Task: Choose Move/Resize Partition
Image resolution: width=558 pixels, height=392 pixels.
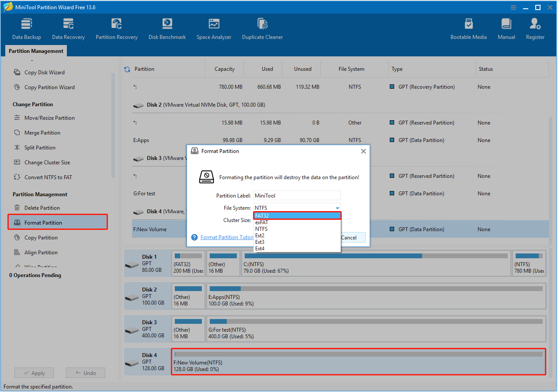Action: tap(49, 118)
